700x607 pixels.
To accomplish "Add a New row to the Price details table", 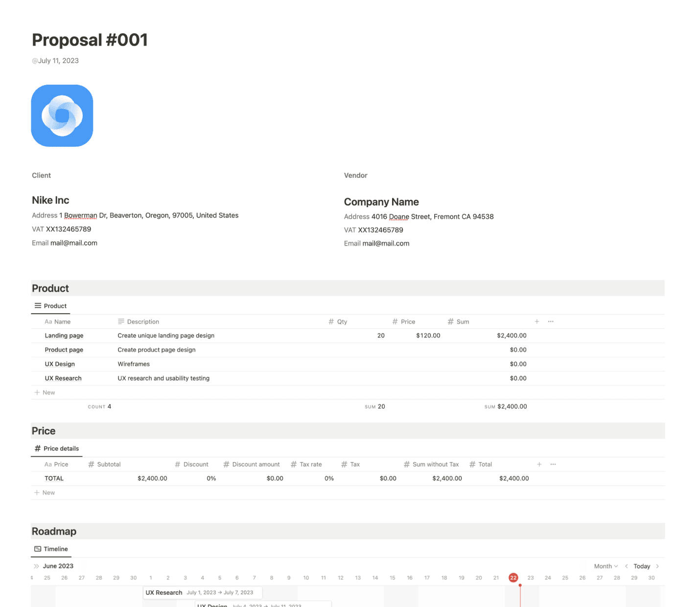I will point(45,493).
